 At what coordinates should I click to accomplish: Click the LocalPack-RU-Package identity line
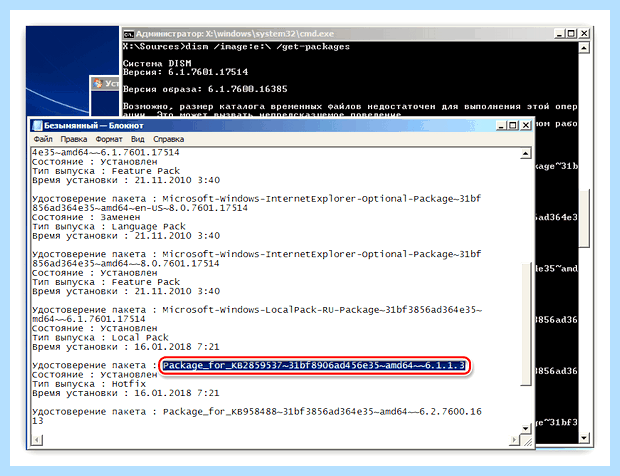(257, 310)
